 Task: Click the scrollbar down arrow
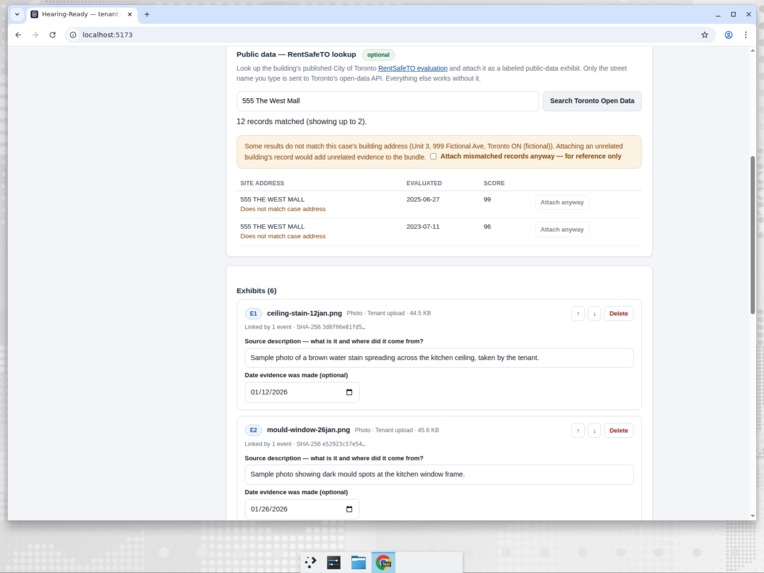tap(752, 516)
